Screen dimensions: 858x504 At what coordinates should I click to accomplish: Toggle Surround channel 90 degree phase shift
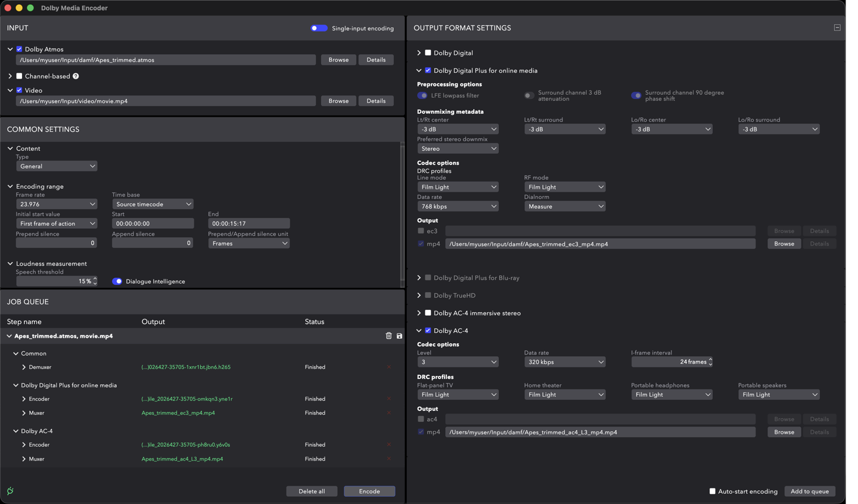pyautogui.click(x=636, y=95)
